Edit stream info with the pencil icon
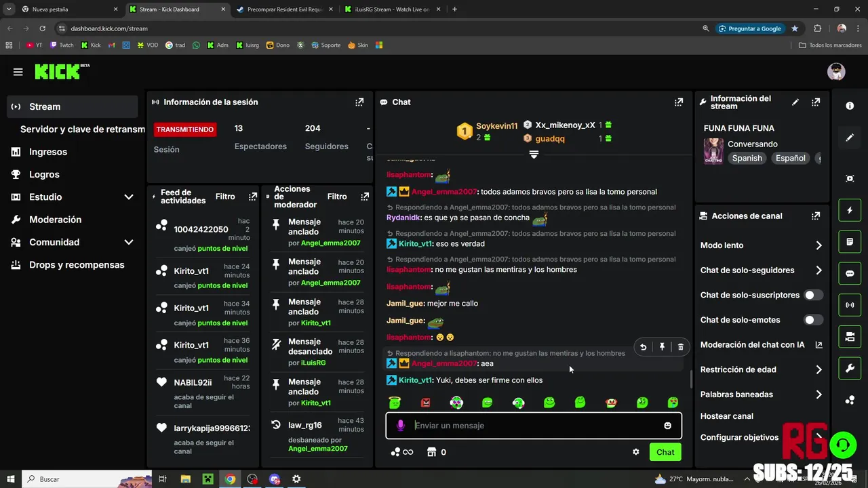 click(795, 102)
